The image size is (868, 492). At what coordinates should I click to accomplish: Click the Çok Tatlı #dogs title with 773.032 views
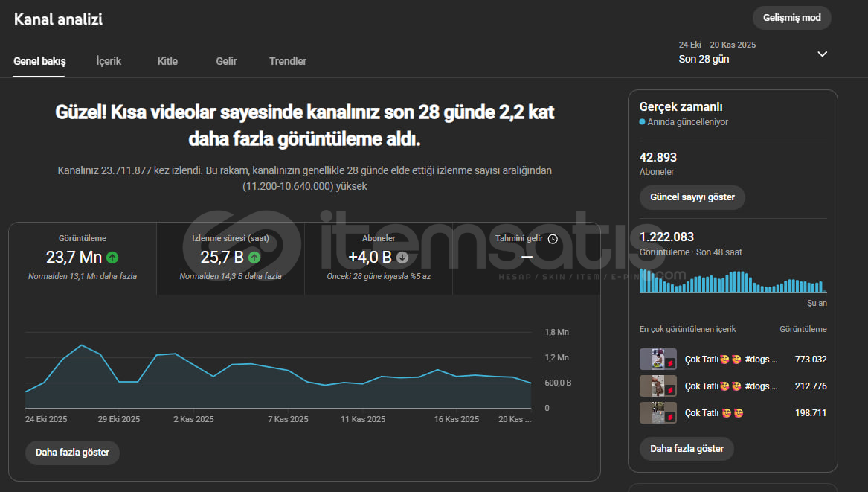tap(730, 360)
